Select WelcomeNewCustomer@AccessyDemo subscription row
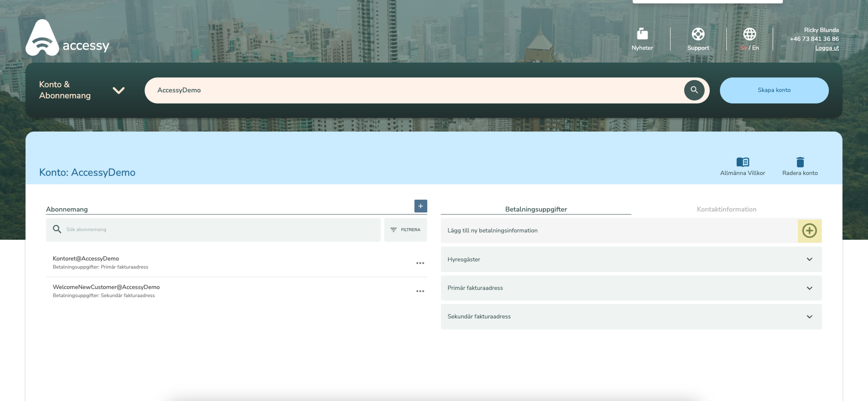868x401 pixels. click(236, 291)
